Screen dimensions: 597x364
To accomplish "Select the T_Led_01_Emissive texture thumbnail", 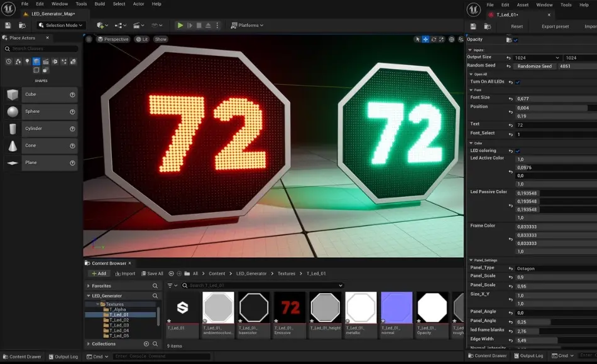I will [x=290, y=308].
